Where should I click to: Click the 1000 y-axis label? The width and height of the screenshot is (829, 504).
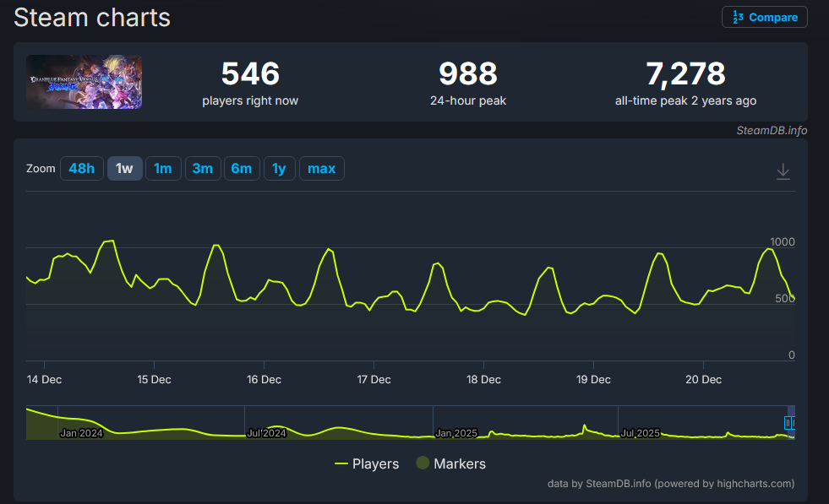pos(783,242)
